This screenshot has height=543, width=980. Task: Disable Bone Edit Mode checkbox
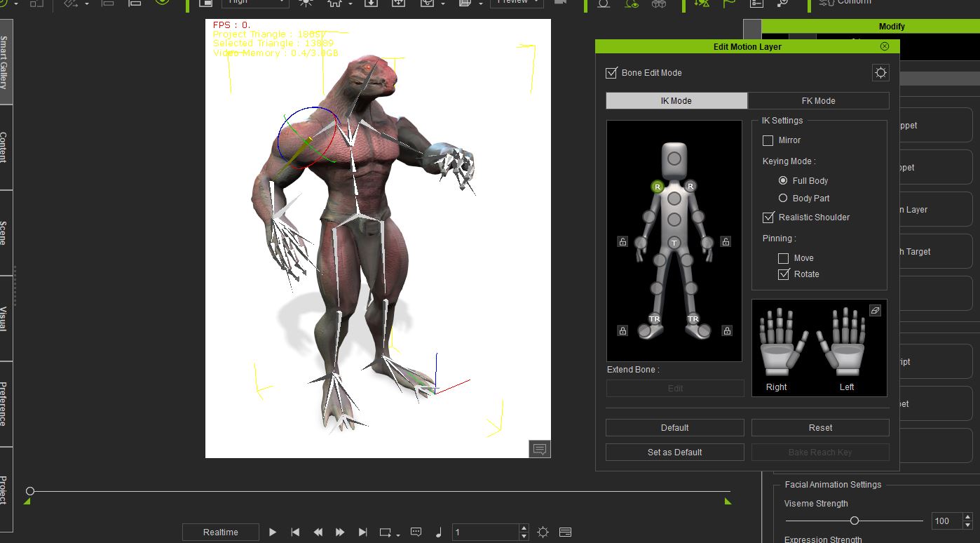611,73
